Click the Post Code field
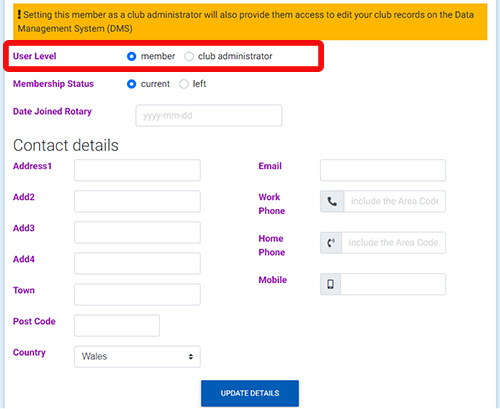The height and width of the screenshot is (409, 500). click(x=117, y=325)
